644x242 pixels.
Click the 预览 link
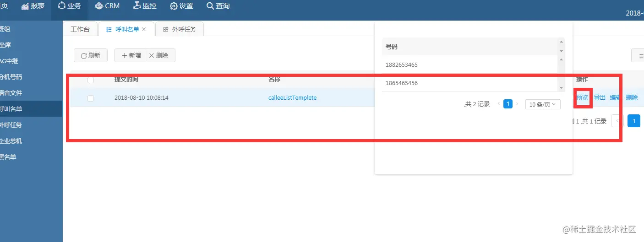[583, 97]
